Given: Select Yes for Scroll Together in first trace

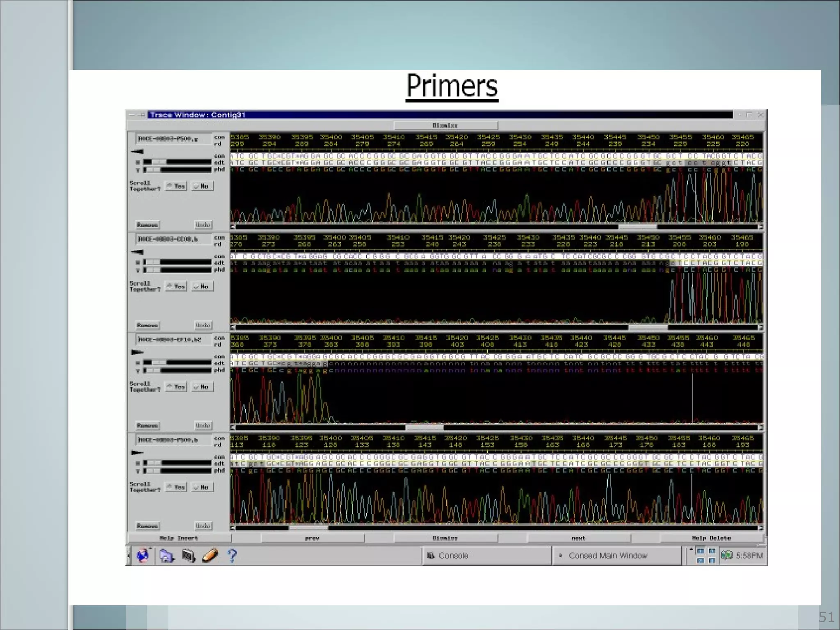Looking at the screenshot, I should (x=176, y=186).
